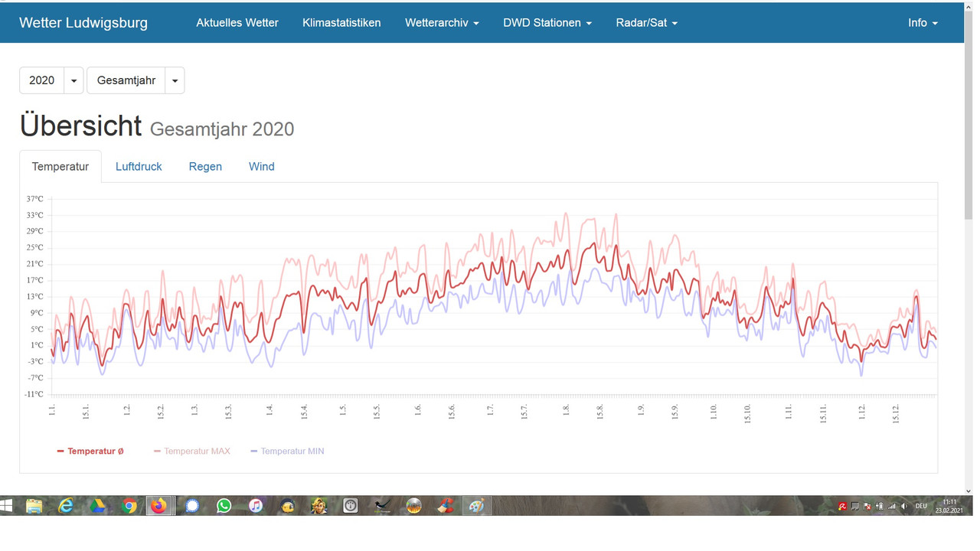Image resolution: width=980 pixels, height=551 pixels.
Task: Open Aktuelles Wetter in the navbar
Action: pos(237,23)
